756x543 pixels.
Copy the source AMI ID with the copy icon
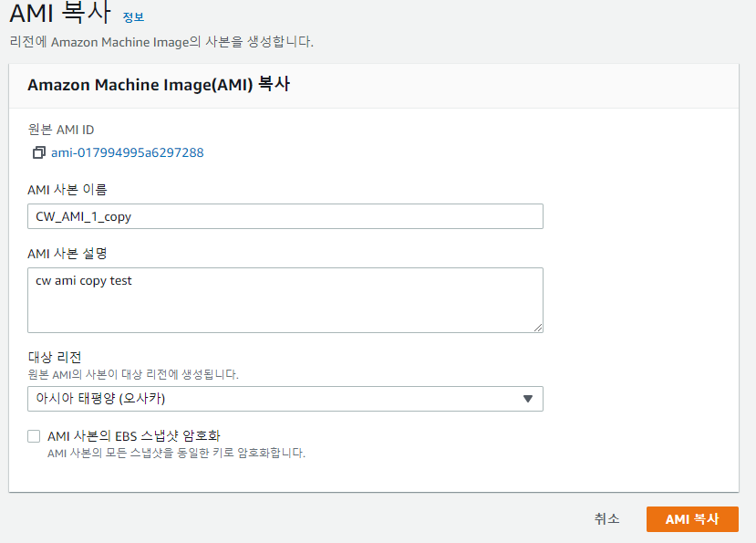tap(39, 152)
